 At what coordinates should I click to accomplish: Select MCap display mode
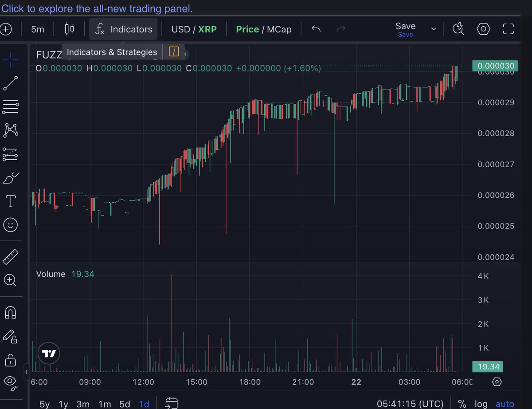click(x=279, y=29)
